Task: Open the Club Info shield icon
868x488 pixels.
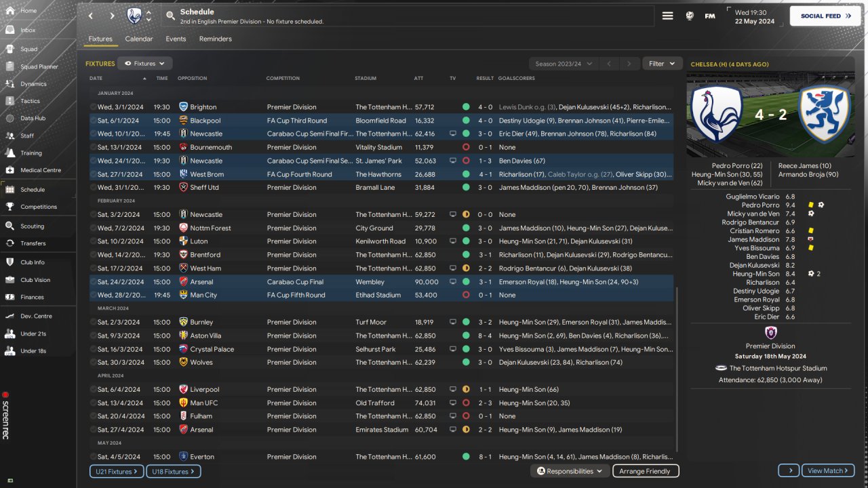Action: [9, 262]
